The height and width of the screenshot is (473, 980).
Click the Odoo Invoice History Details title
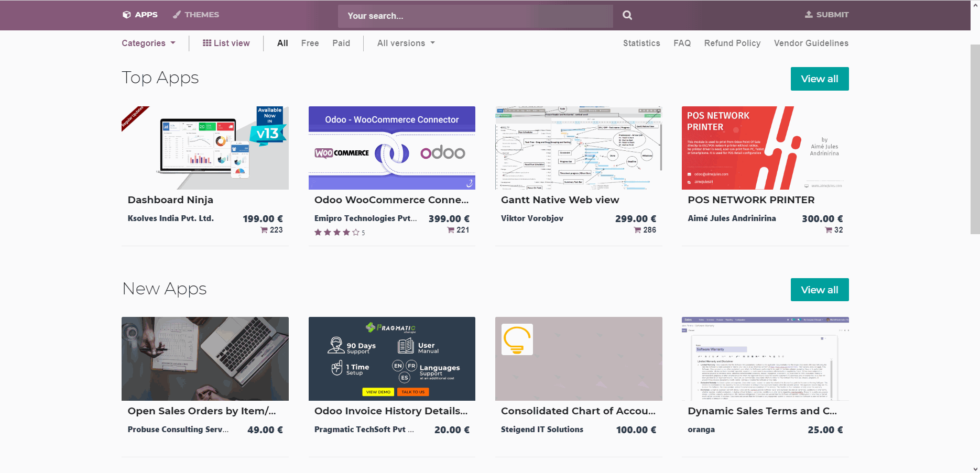tap(391, 411)
